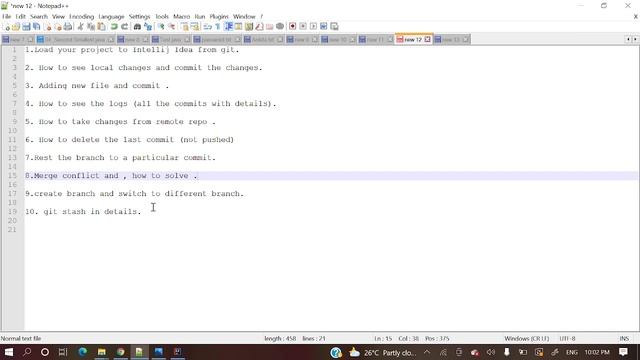Open the File menu
This screenshot has width=640, height=360.
(x=7, y=17)
